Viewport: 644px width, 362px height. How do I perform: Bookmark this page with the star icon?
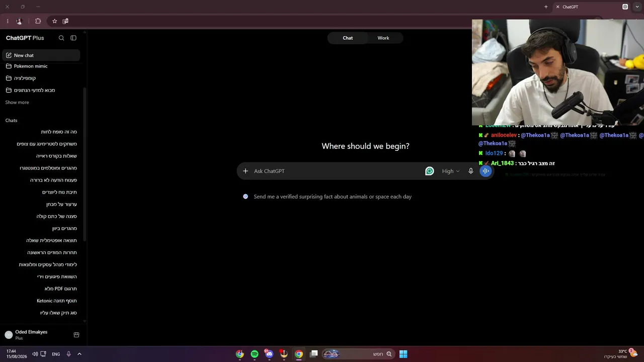click(54, 21)
